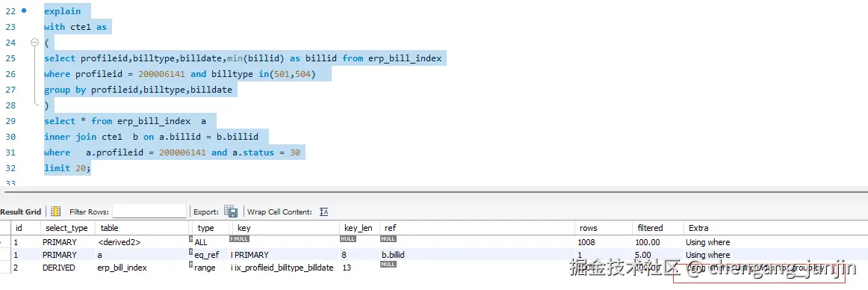
Task: Click the Result Grid label
Action: click(x=21, y=212)
